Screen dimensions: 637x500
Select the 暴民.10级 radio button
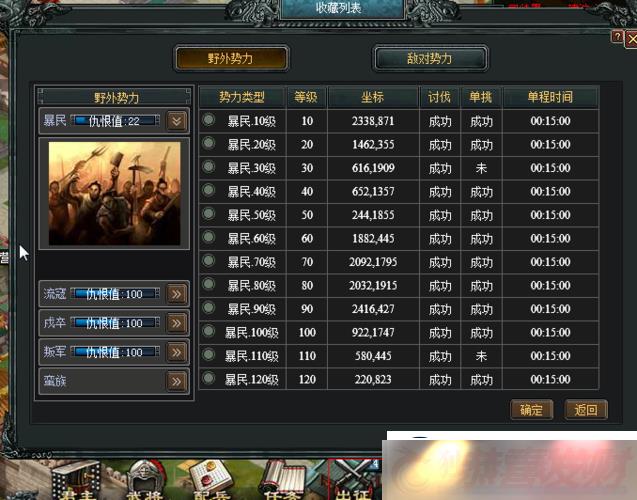(209, 119)
